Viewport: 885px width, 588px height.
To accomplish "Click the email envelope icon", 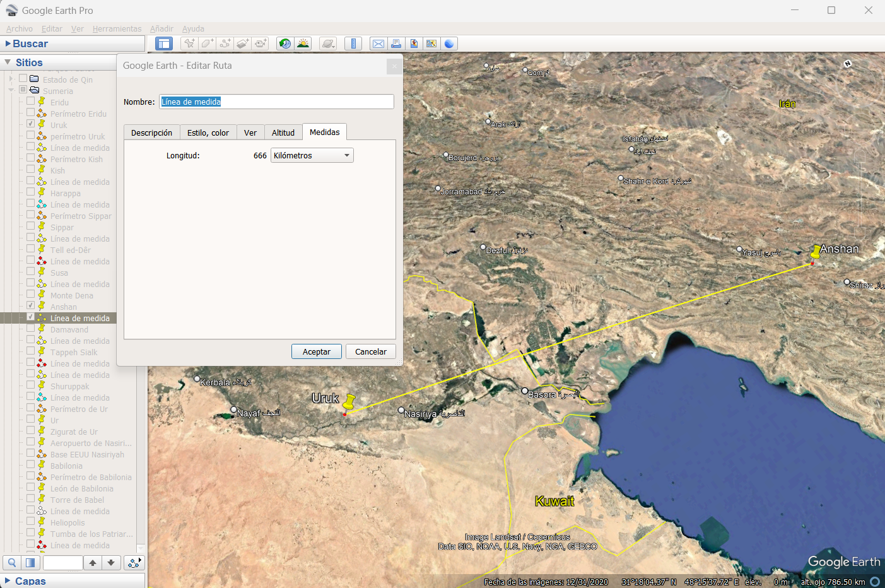I will click(378, 44).
